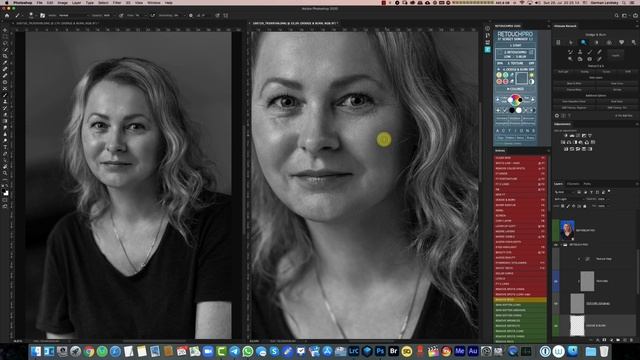The image size is (640, 360).
Task: Toggle pressure for opacity
Action: click(x=121, y=16)
